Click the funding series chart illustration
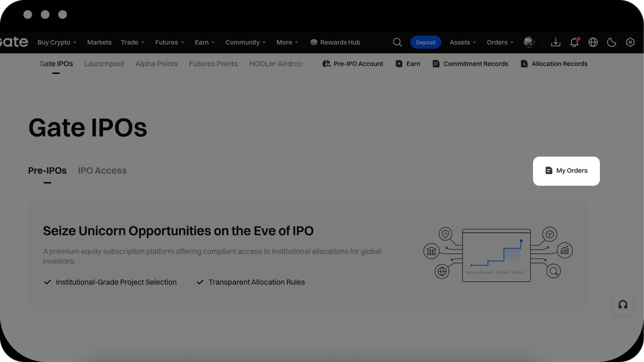This screenshot has height=362, width=644. coord(498,255)
